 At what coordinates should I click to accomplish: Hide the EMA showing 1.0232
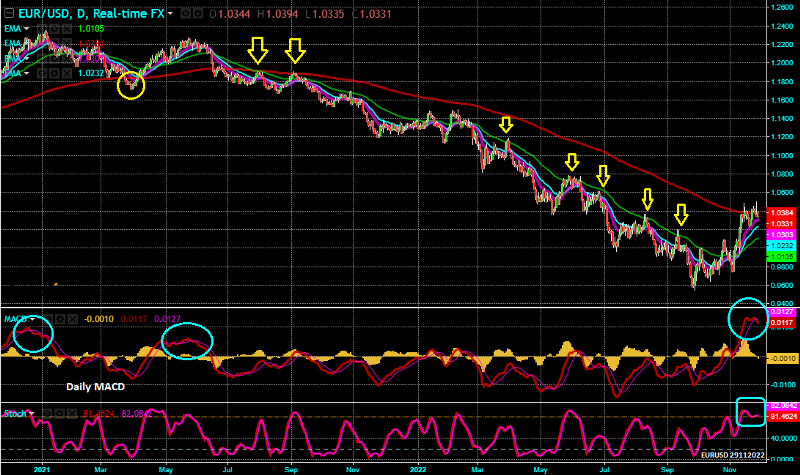point(42,73)
